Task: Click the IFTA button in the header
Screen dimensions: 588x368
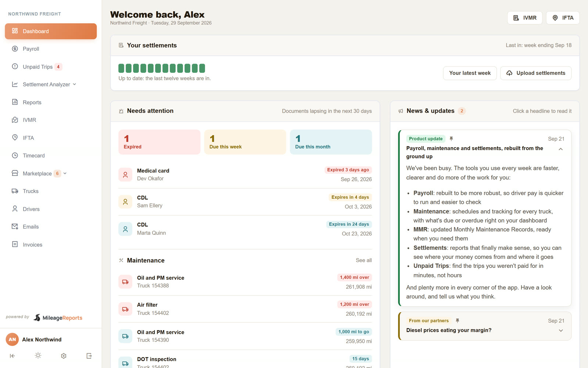Action: pyautogui.click(x=563, y=18)
